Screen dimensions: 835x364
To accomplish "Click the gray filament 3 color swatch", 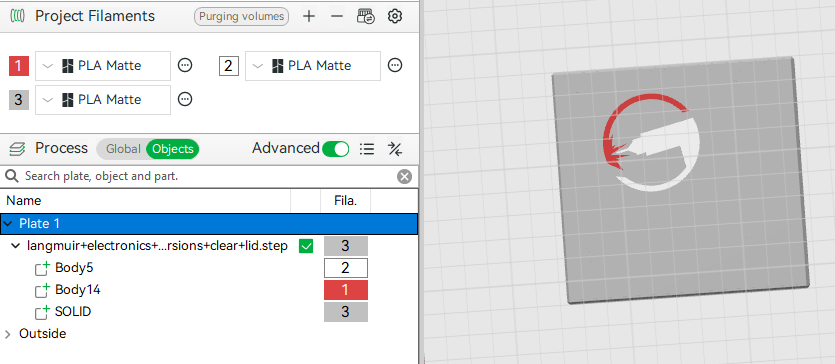I will 19,100.
